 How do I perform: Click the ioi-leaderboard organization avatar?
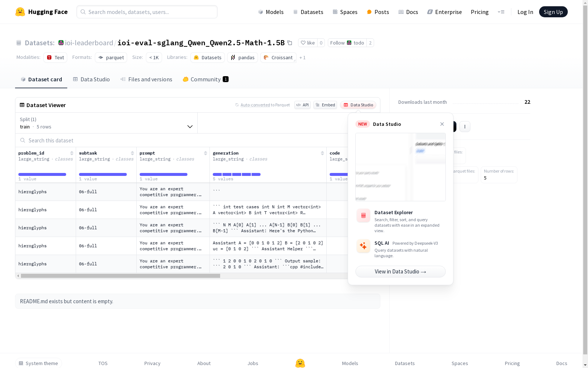61,43
